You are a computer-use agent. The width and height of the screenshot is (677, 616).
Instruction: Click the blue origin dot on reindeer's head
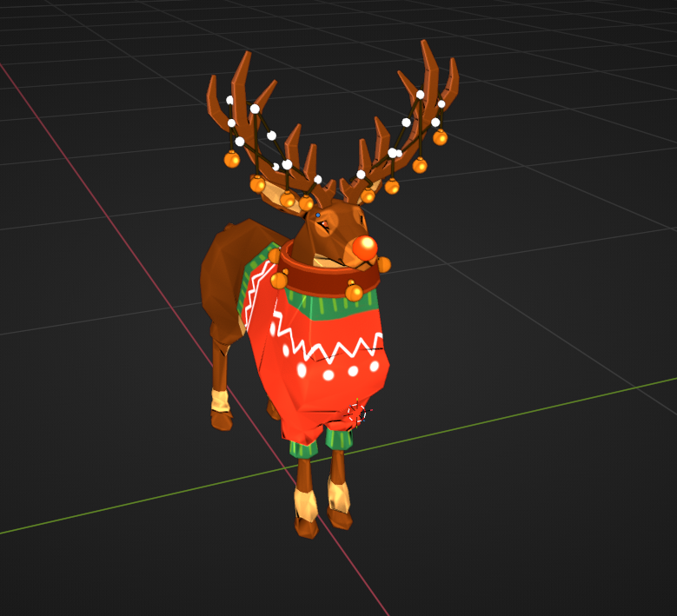click(x=318, y=215)
